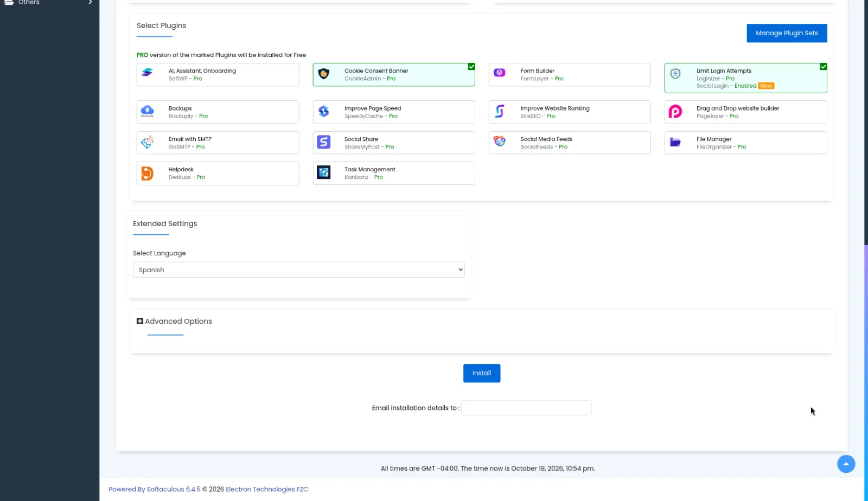Viewport: 868px width, 501px height.
Task: Click the File Manager label
Action: pos(714,139)
